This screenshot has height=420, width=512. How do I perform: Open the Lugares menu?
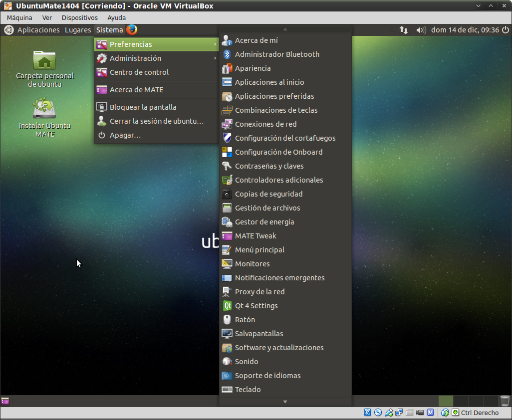[78, 30]
